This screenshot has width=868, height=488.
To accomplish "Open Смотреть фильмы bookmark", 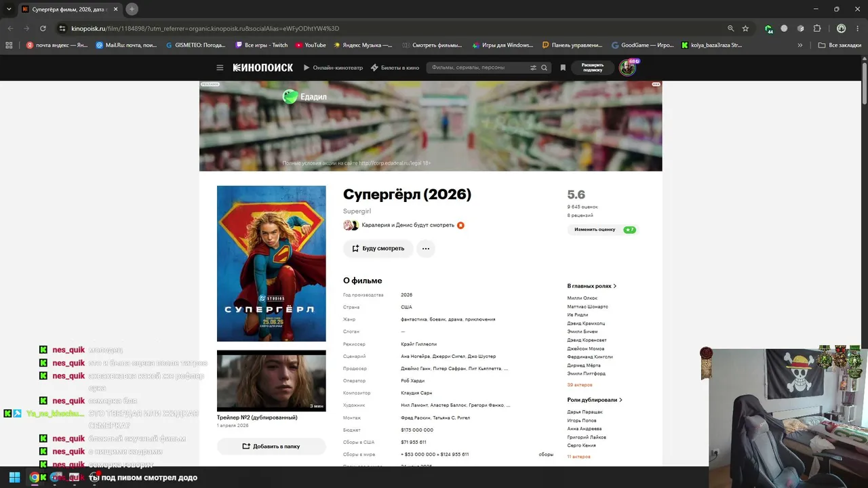I will tap(432, 45).
